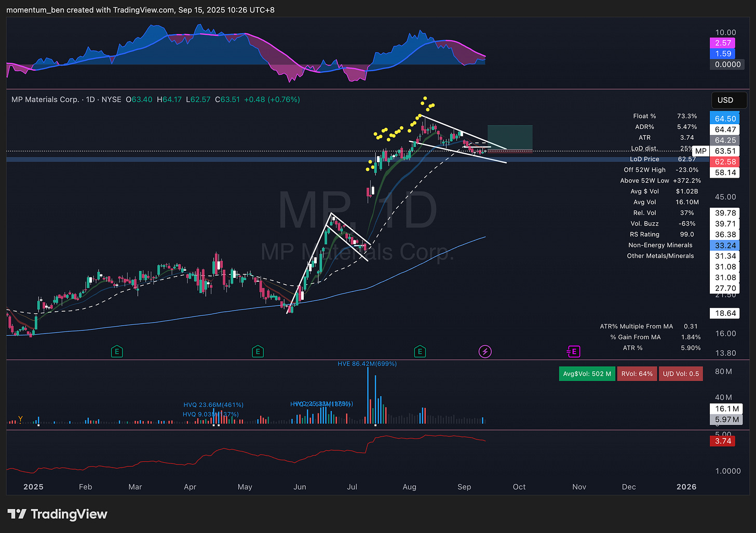Click the close value C63.51
The image size is (756, 533).
[227, 99]
